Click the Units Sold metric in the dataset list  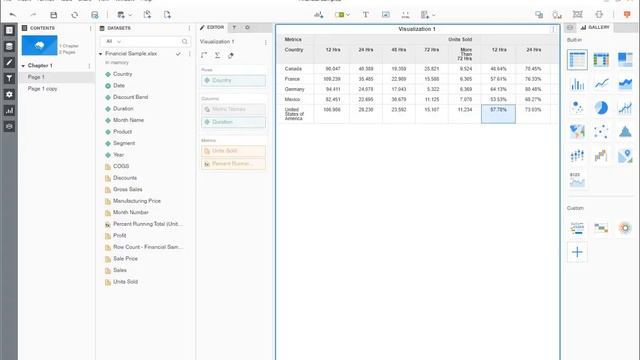[x=125, y=282]
